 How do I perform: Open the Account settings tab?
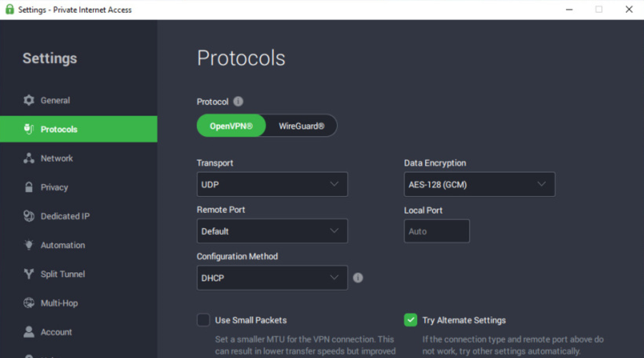click(56, 332)
